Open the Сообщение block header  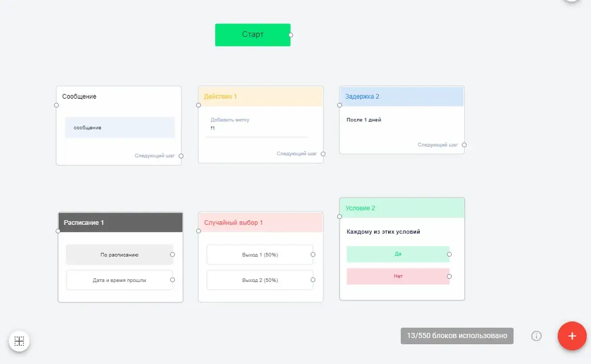tap(119, 97)
